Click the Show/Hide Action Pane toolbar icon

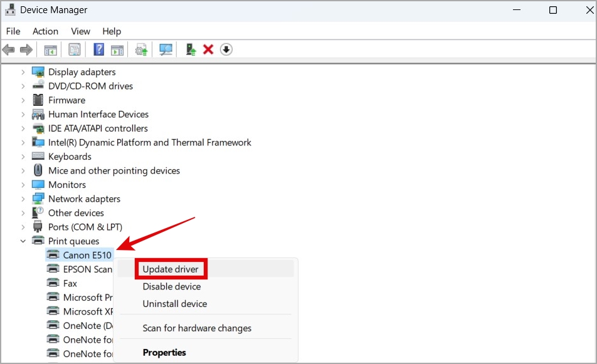click(x=117, y=50)
